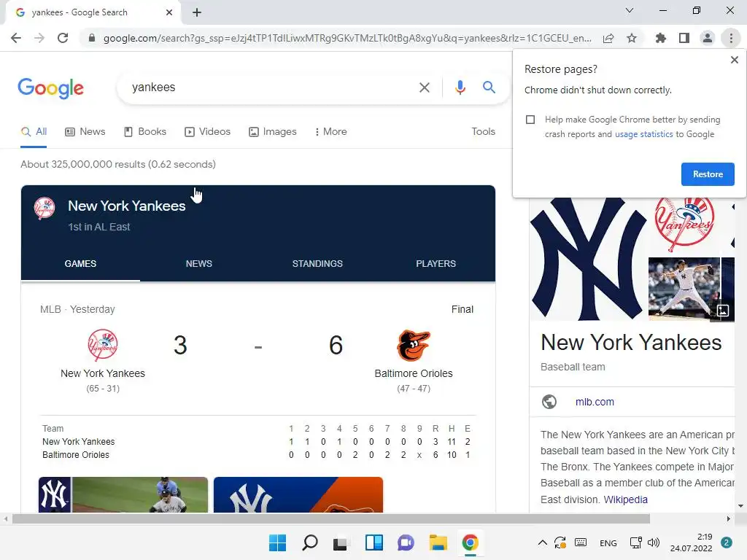
Task: Click the horizontal scrollbar right arrow
Action: point(729,518)
